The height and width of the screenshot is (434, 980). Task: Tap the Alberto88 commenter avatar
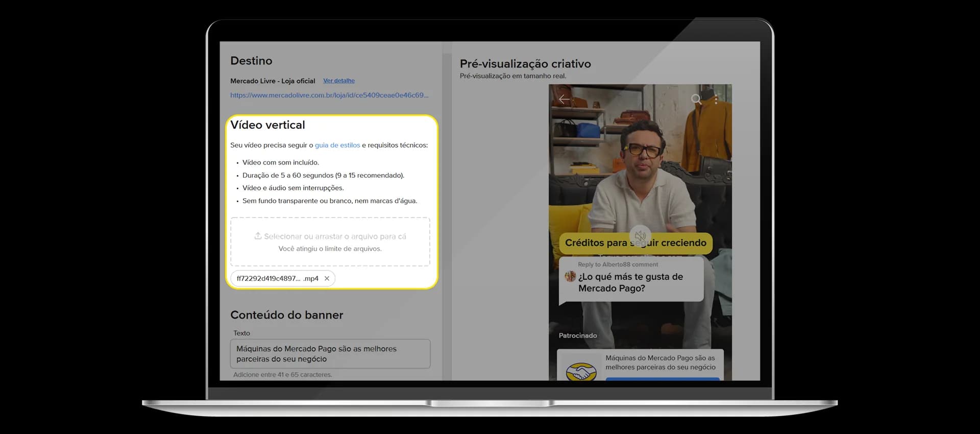click(x=570, y=276)
